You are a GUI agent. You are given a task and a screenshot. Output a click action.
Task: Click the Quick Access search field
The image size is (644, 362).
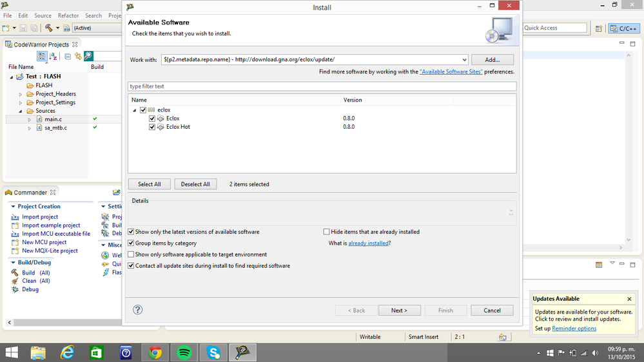(555, 28)
